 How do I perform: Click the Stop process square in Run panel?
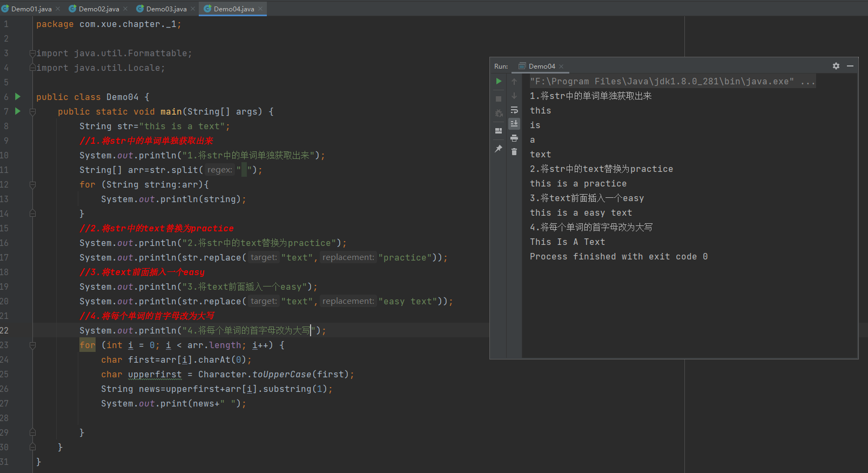click(499, 99)
